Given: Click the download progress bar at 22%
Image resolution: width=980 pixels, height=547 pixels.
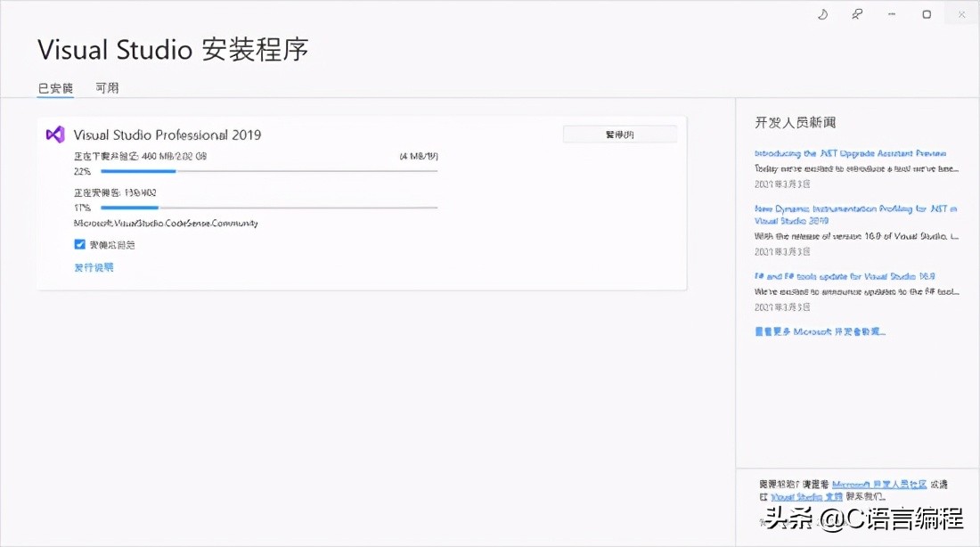Looking at the screenshot, I should click(x=267, y=171).
